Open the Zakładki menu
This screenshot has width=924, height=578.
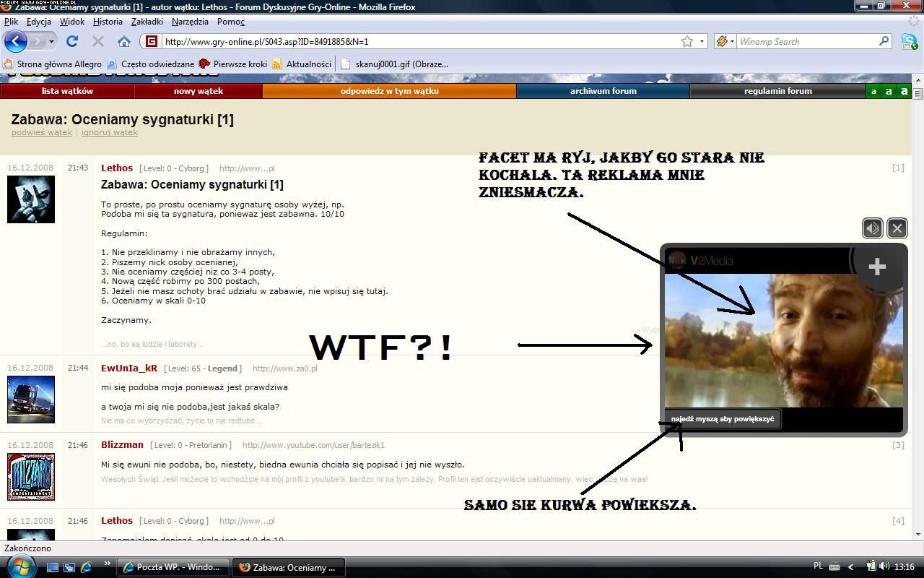point(147,22)
